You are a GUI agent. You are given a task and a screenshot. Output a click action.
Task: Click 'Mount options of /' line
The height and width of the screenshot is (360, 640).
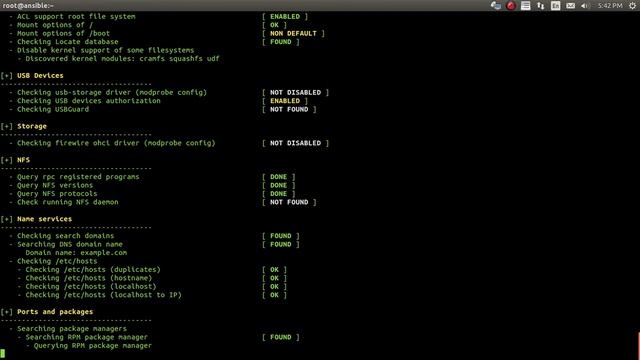tap(55, 25)
